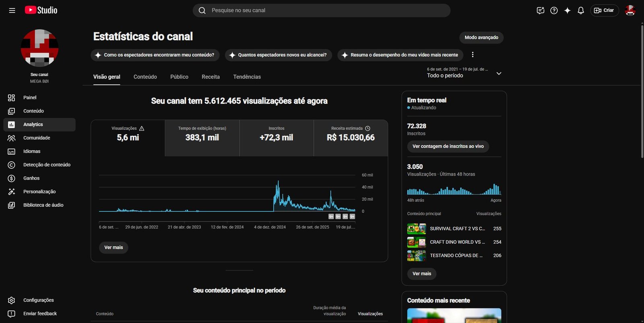Screen dimensions: 644x323
Task: Open the Todo o período period selector
Action: pos(464,73)
